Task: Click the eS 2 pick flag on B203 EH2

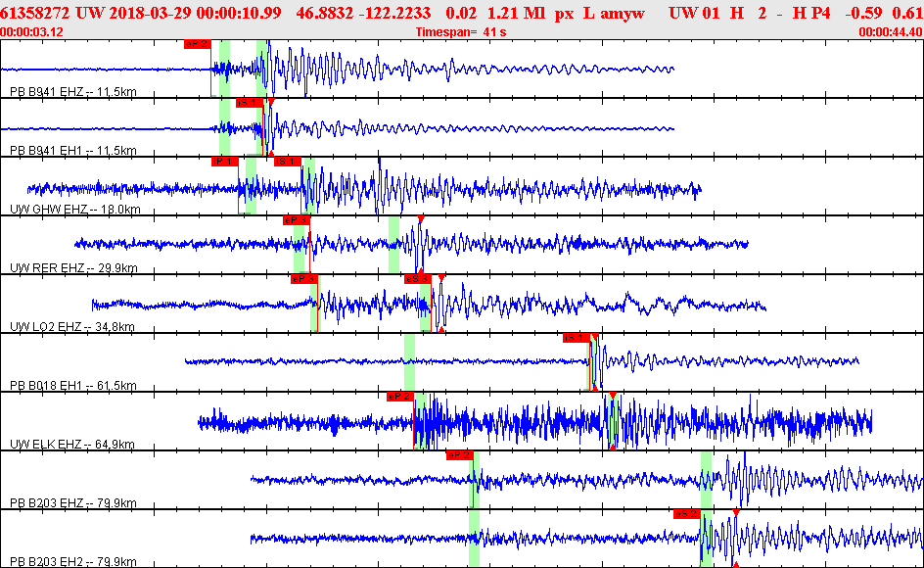Action: (687, 514)
